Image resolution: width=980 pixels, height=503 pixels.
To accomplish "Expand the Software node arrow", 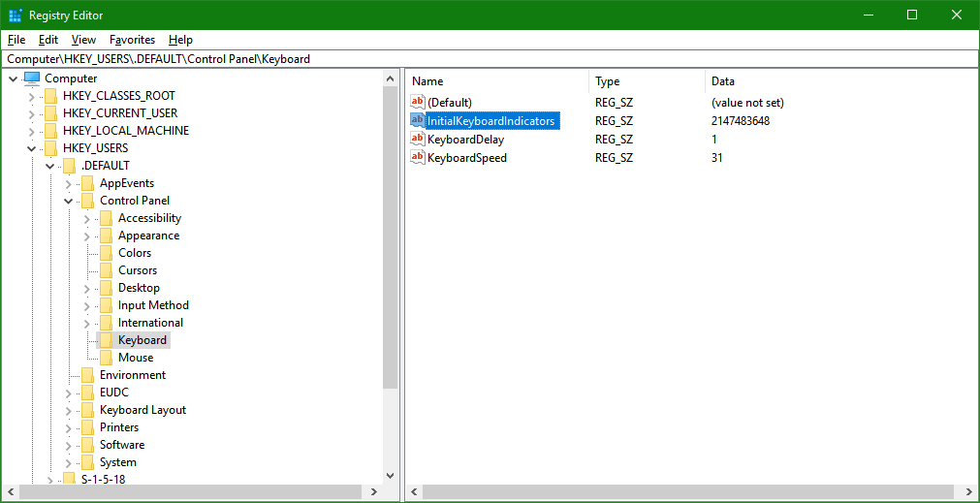I will pos(69,446).
